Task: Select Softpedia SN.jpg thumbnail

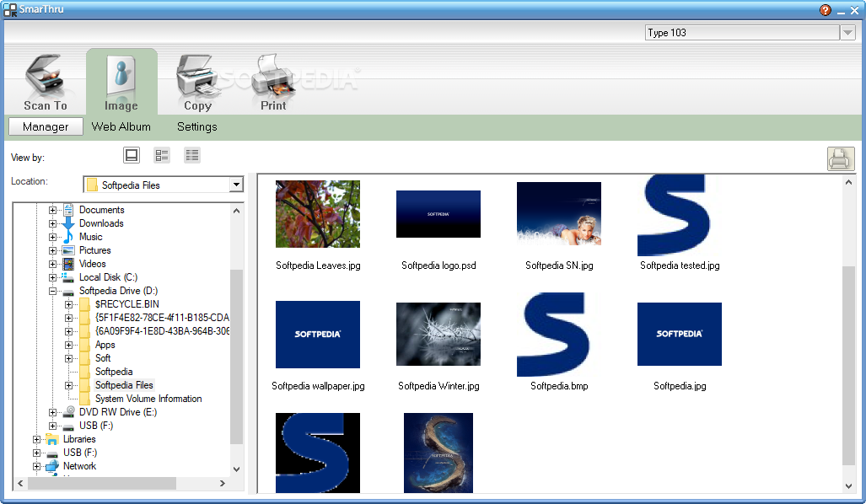Action: click(x=559, y=213)
